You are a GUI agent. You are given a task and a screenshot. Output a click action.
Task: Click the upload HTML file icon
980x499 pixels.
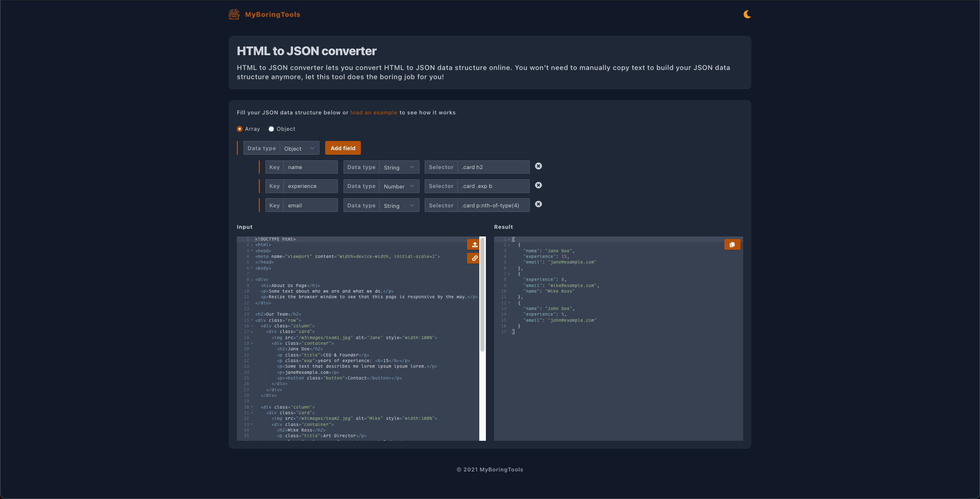(x=474, y=245)
